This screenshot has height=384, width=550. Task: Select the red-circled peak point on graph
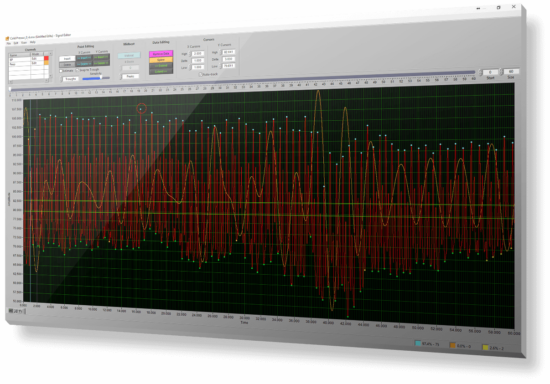click(141, 109)
